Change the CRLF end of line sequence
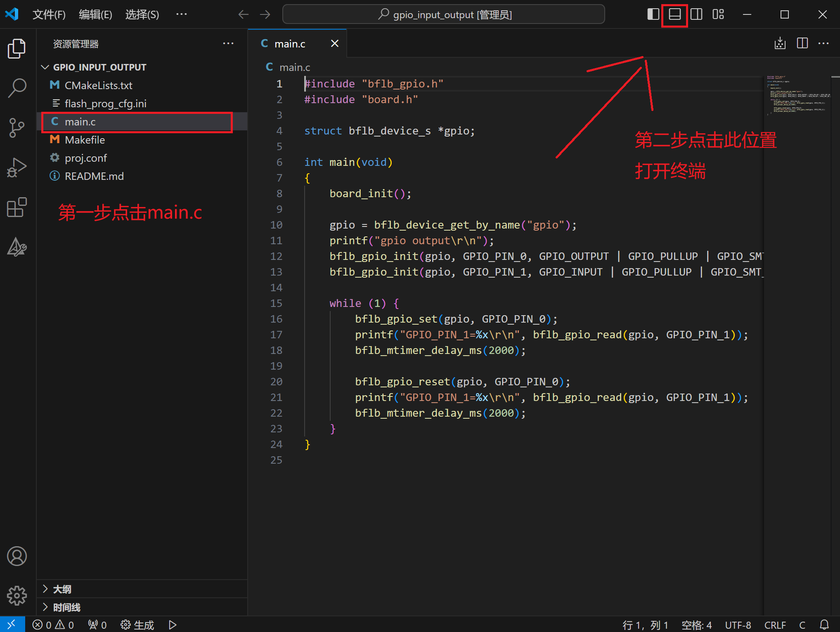This screenshot has height=632, width=840. point(775,625)
